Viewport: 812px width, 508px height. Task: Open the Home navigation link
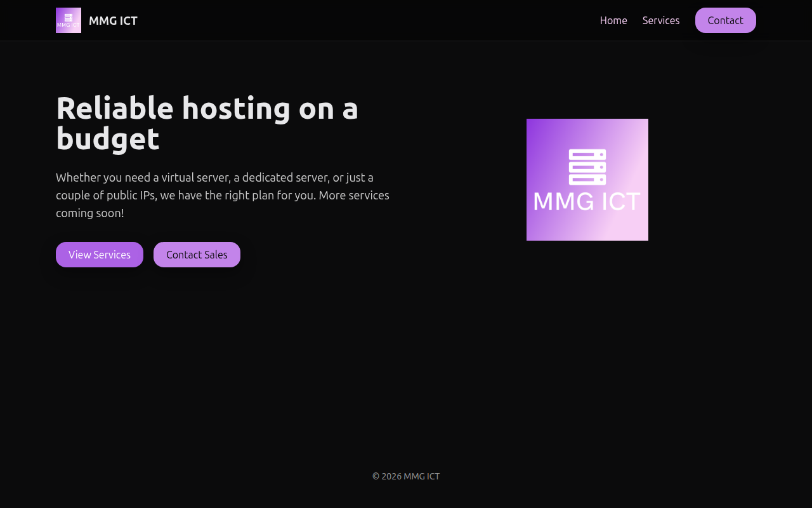(613, 20)
